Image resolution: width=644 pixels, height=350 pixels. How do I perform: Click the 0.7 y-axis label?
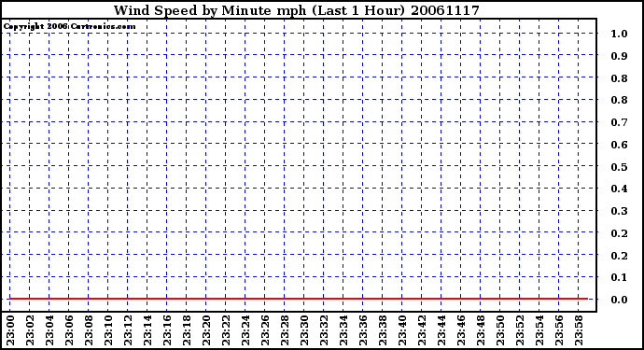pyautogui.click(x=619, y=122)
